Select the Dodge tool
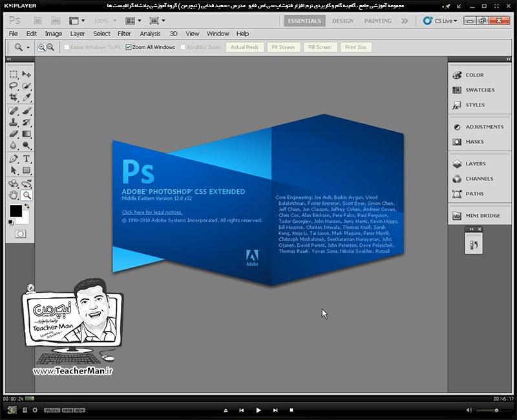Screen dimensions: 517x420 click(x=26, y=145)
